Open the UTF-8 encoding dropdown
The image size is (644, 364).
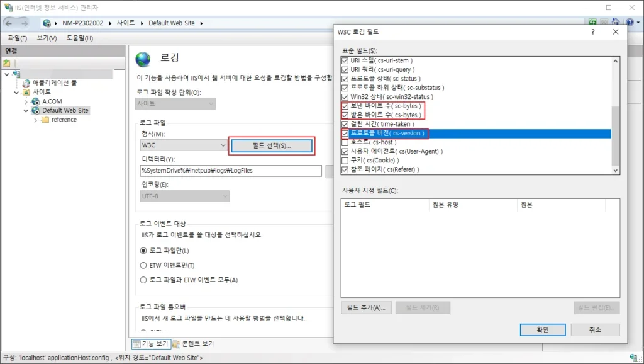coord(185,196)
